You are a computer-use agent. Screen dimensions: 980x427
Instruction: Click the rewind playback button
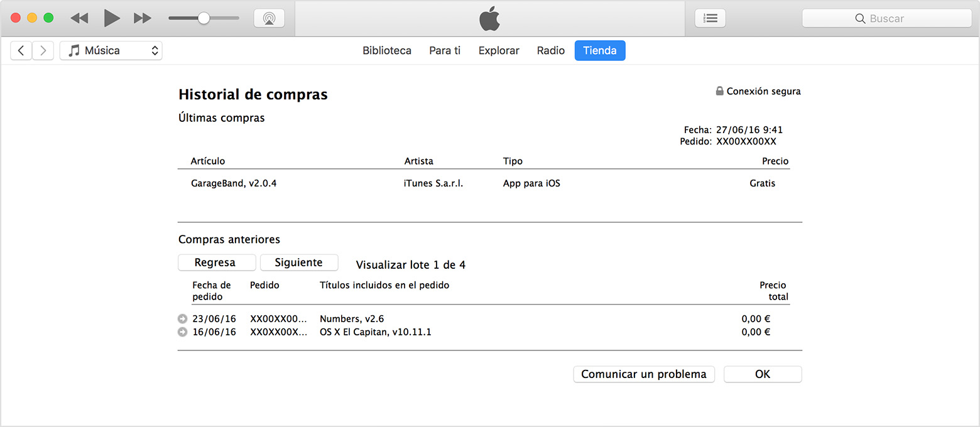79,18
